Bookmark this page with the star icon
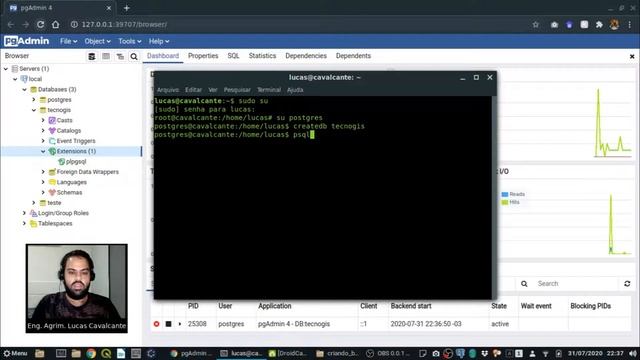Image resolution: width=640 pixels, height=360 pixels. (x=536, y=25)
